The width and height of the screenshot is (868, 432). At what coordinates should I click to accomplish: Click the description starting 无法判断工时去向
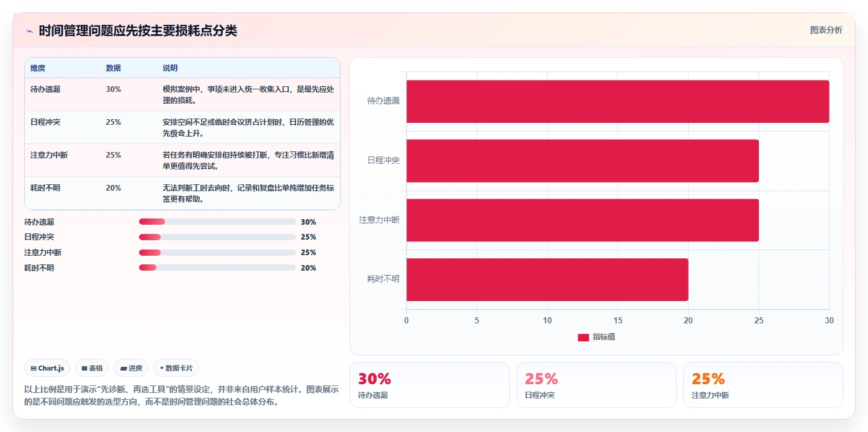[248, 194]
